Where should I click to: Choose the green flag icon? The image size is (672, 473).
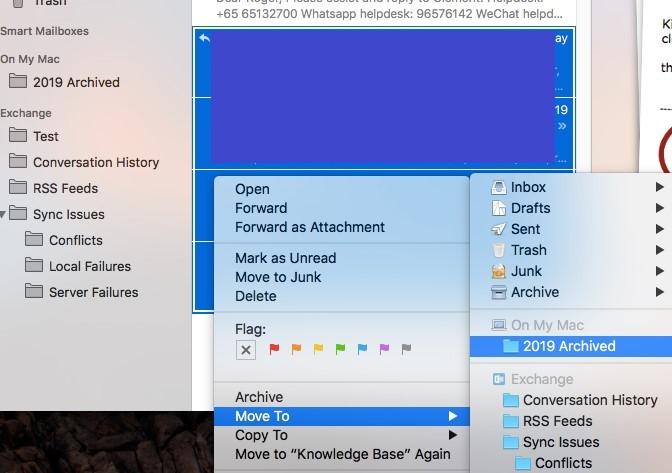[x=340, y=349]
